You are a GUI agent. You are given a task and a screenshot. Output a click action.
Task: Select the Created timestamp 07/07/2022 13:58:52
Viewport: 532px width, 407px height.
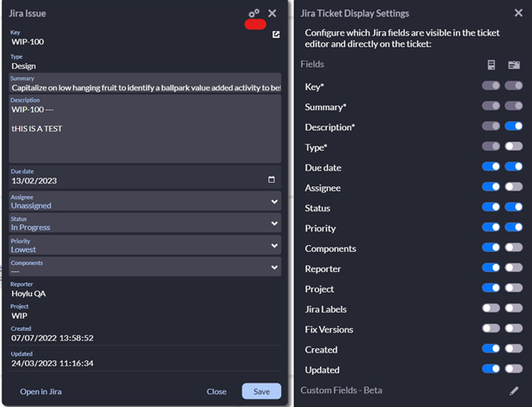(52, 338)
